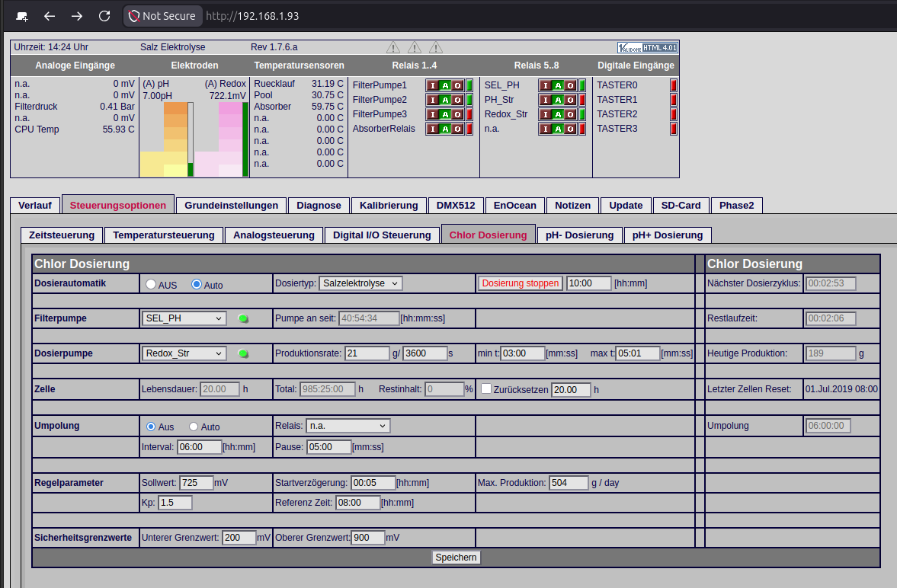Image resolution: width=897 pixels, height=588 pixels.
Task: Click the pH electrode color bar
Action: [x=167, y=139]
